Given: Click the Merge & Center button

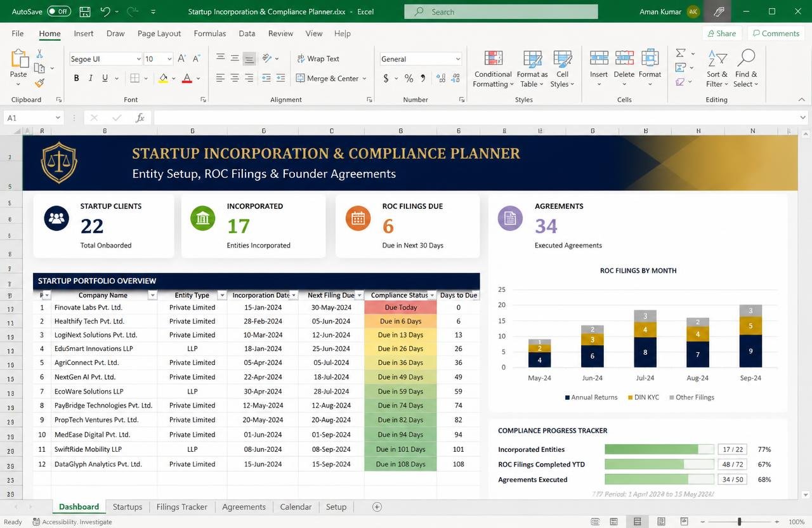Looking at the screenshot, I should coord(327,79).
